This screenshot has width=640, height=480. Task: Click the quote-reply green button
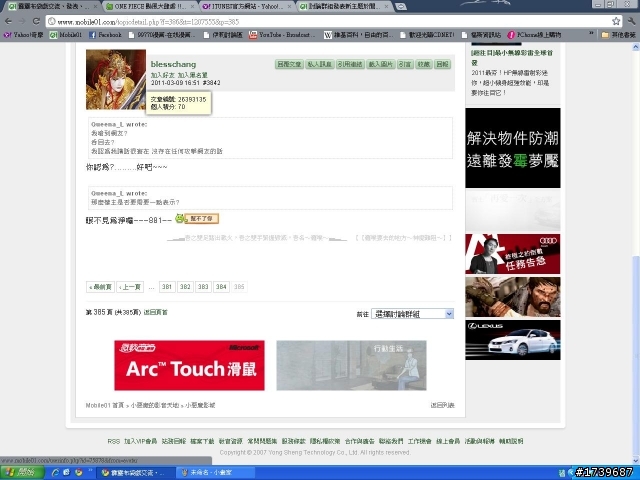(350, 64)
